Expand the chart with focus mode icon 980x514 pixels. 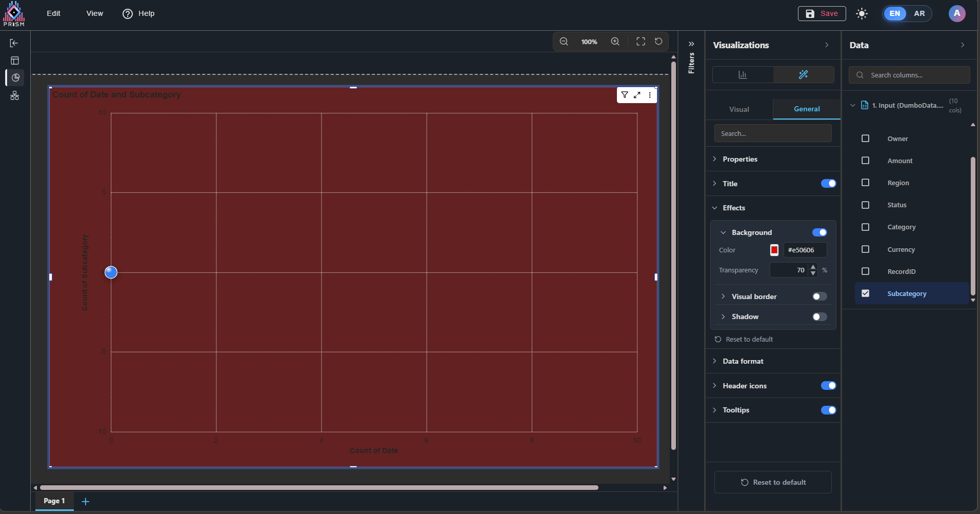coord(637,95)
